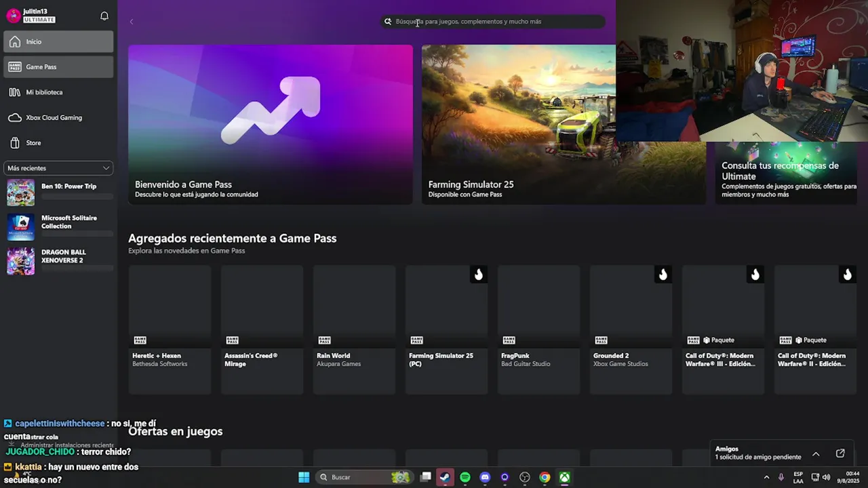
Task: Click Xbox Game Studios publisher text
Action: pos(620,364)
